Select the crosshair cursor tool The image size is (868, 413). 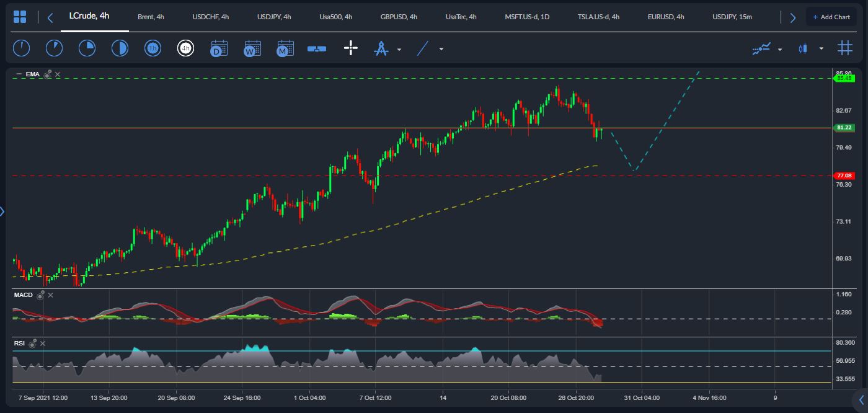tap(350, 48)
